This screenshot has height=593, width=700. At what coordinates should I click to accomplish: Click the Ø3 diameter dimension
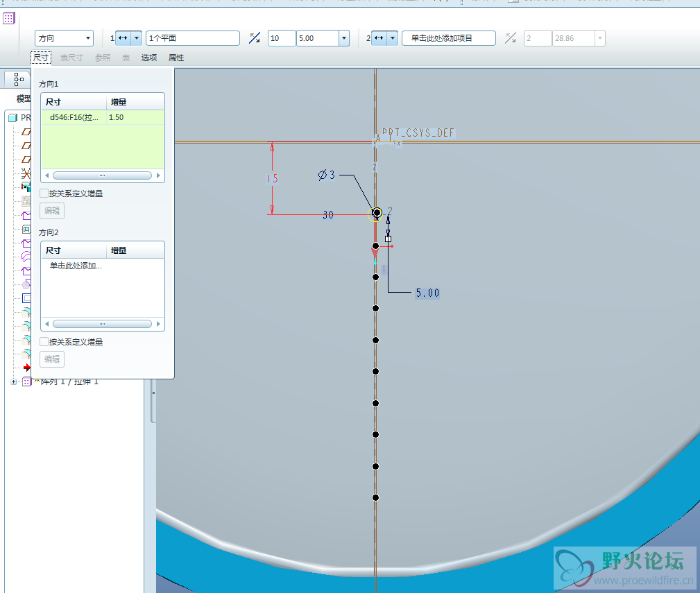pyautogui.click(x=326, y=175)
